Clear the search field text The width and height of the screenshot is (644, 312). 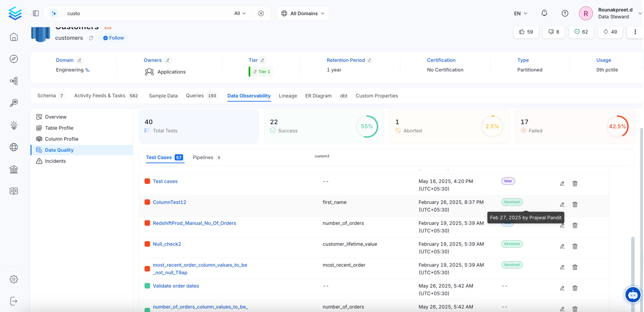click(x=261, y=13)
